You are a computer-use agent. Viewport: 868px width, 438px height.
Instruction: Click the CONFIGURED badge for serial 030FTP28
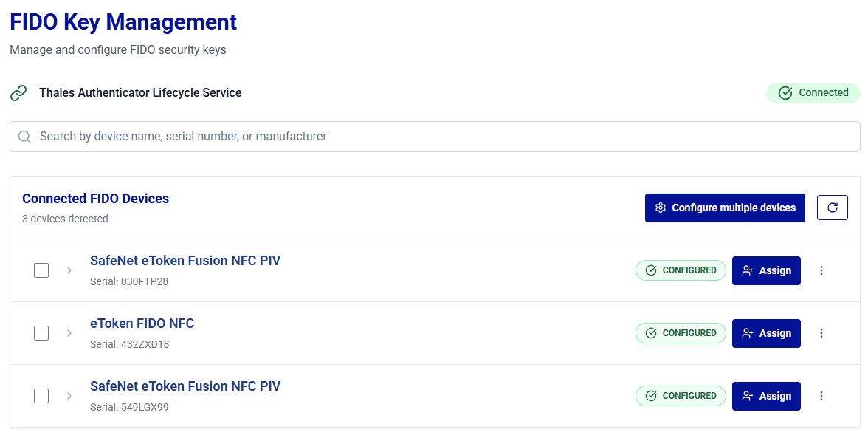680,270
